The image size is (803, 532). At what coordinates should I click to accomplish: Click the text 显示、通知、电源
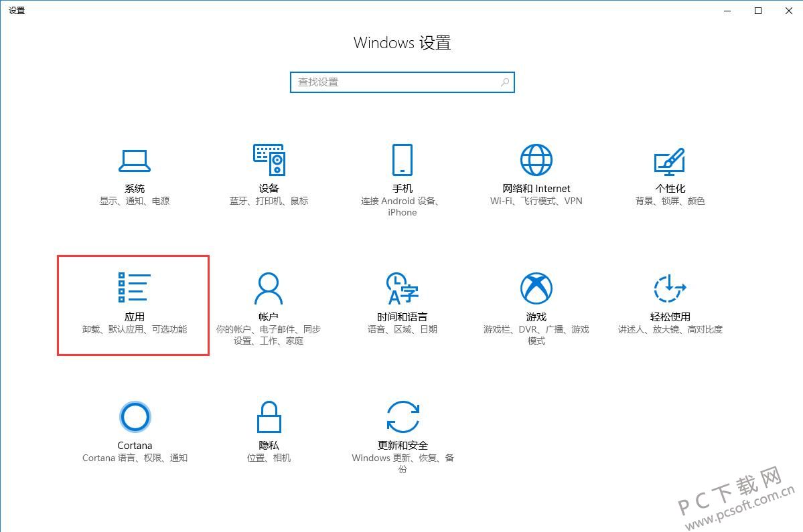[x=135, y=201]
